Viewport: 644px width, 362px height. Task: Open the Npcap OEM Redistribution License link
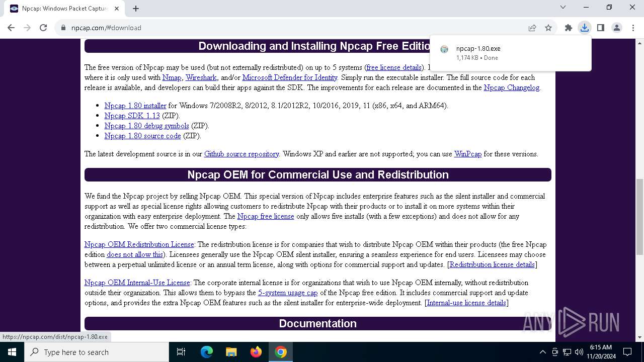(139, 244)
